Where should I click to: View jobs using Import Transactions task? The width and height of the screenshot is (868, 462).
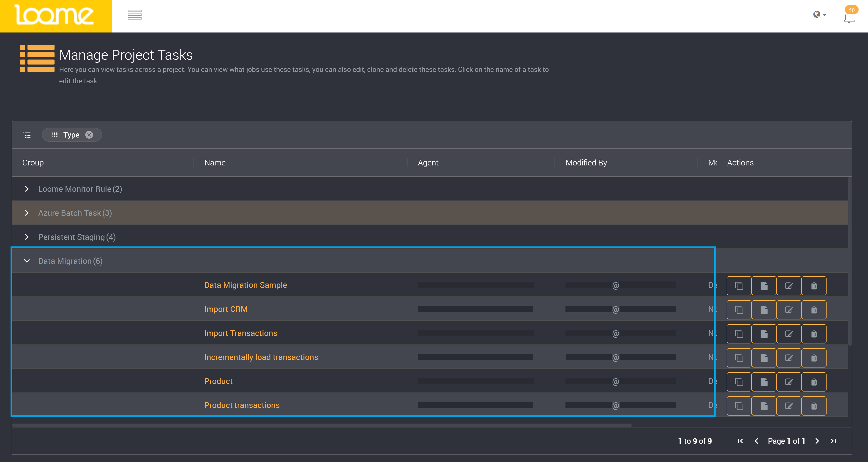tap(764, 334)
